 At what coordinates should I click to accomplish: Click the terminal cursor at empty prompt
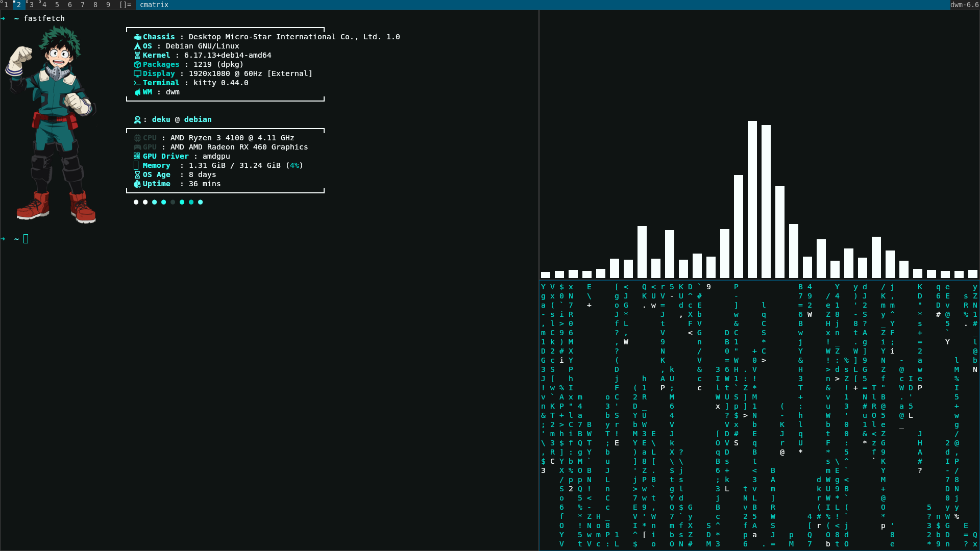(26, 239)
